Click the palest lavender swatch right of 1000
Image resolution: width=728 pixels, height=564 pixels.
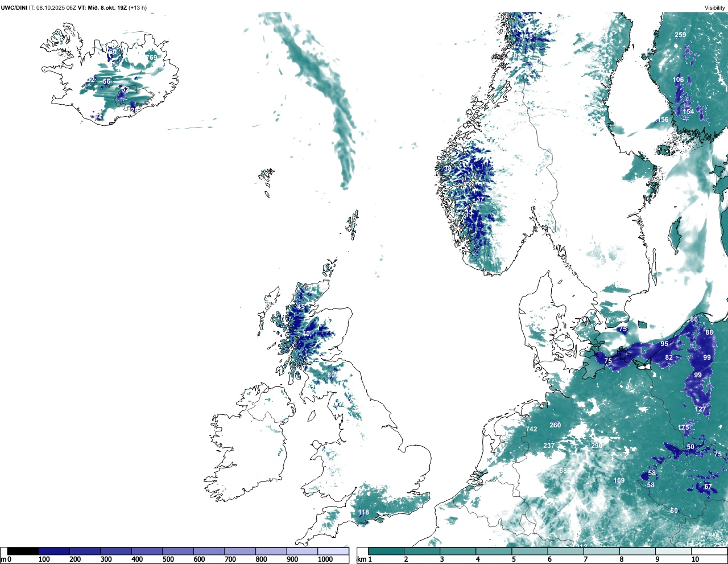click(x=333, y=551)
